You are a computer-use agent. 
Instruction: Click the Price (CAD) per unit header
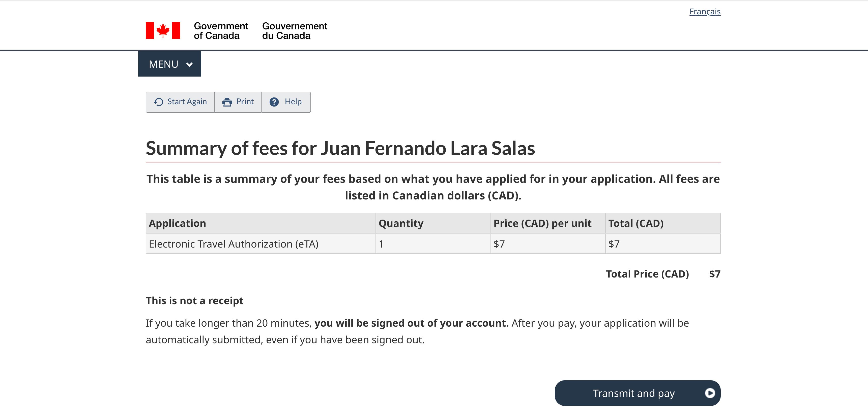pos(542,223)
